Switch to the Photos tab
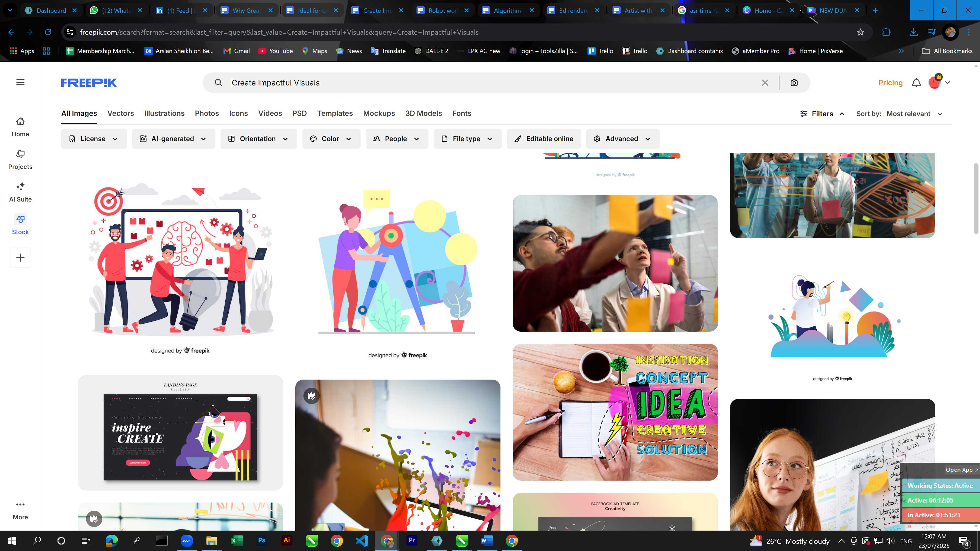 207,113
